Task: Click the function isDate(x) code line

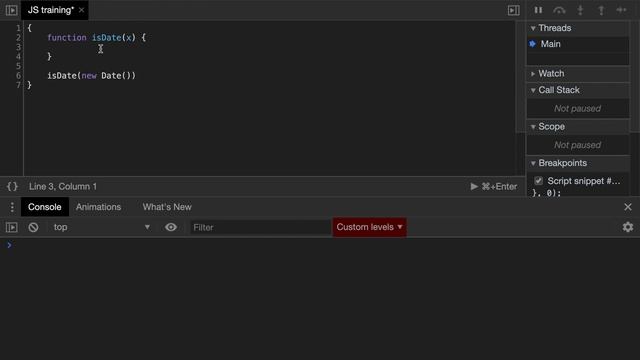Action: click(96, 38)
